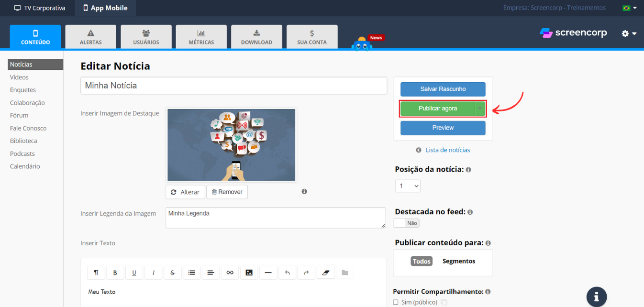This screenshot has width=644, height=307.
Task: Open the Posição da notícia dropdown
Action: [x=408, y=186]
